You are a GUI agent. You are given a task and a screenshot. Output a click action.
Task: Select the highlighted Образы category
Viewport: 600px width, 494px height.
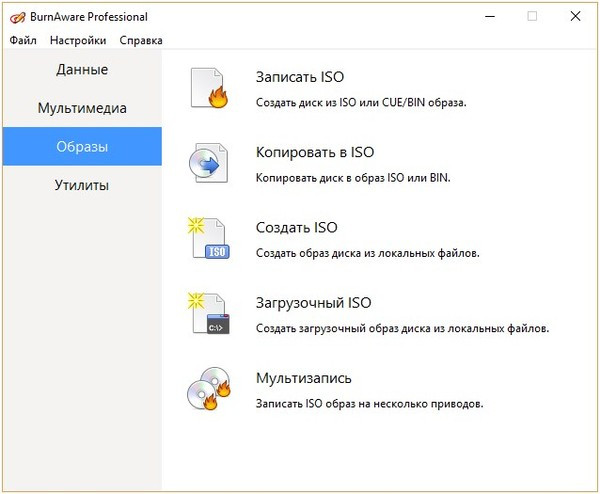click(81, 147)
